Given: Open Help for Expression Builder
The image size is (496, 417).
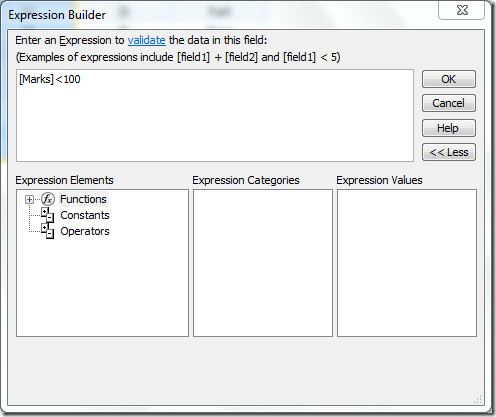Looking at the screenshot, I should [x=449, y=128].
